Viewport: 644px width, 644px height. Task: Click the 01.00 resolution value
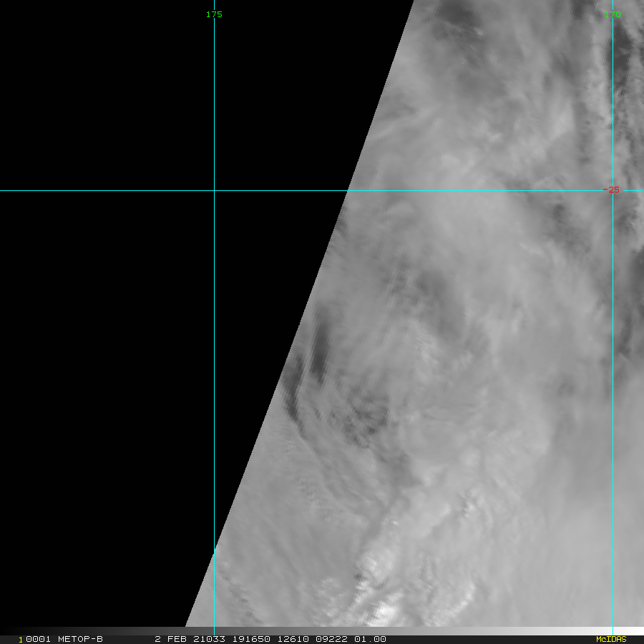click(370, 639)
